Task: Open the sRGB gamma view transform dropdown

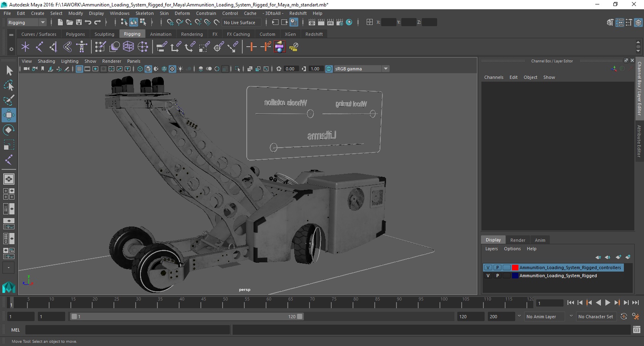Action: tap(361, 69)
